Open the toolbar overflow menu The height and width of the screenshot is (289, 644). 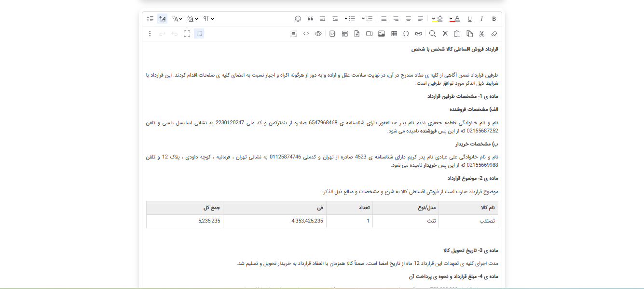coord(150,34)
